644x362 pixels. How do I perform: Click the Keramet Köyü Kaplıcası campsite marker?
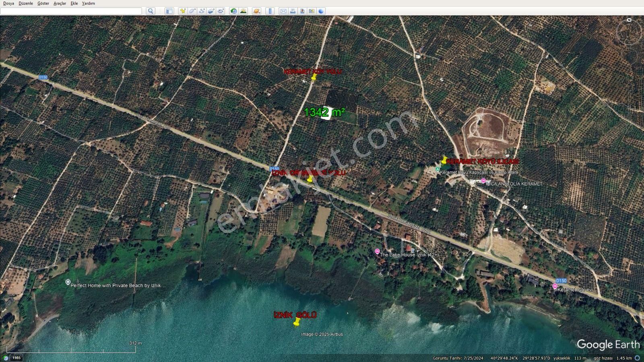click(438, 169)
